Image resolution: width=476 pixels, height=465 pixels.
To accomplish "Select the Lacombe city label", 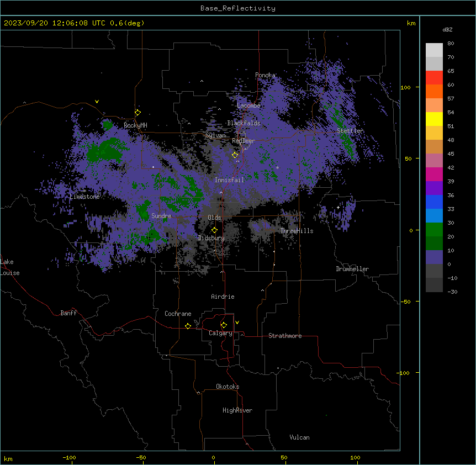I will click(x=248, y=105).
